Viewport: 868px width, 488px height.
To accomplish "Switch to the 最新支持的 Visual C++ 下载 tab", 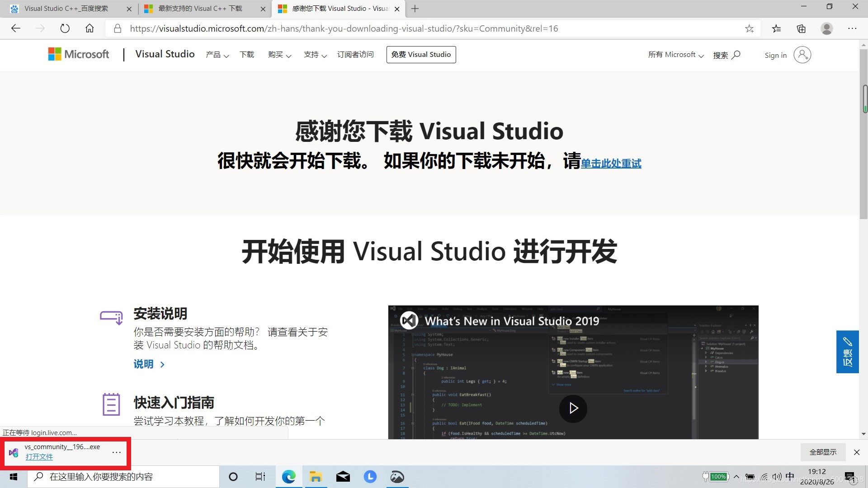I will (200, 9).
